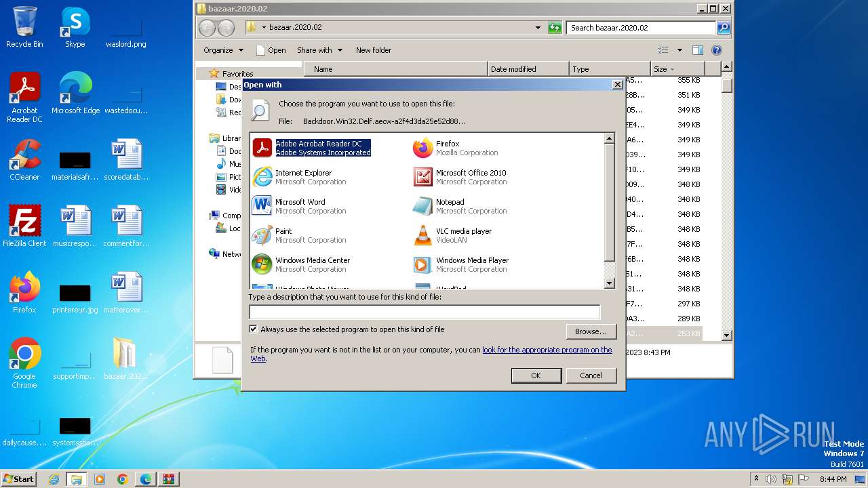868x488 pixels.
Task: Uncheck Always use the selected program
Action: point(254,329)
